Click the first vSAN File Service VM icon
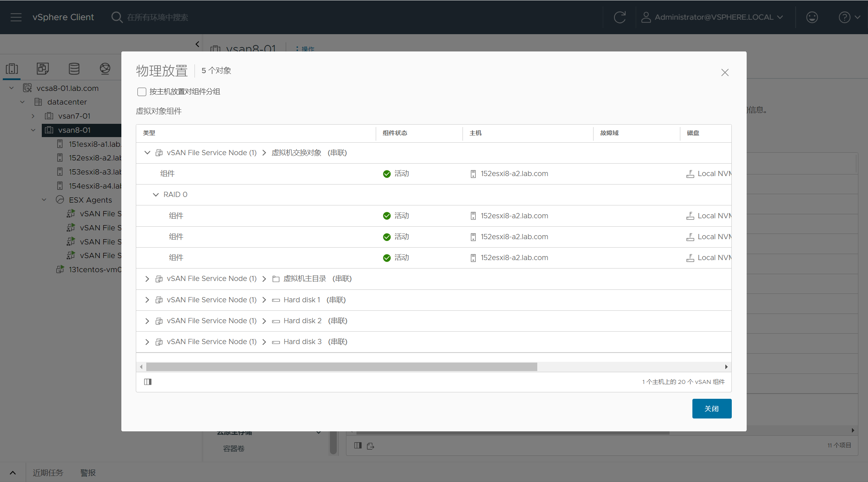Screen dimensions: 868x482 pos(71,214)
